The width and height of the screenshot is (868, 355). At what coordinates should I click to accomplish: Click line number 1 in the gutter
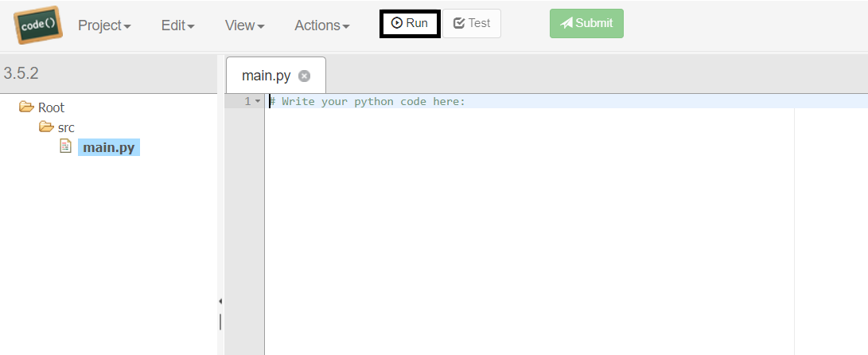247,102
